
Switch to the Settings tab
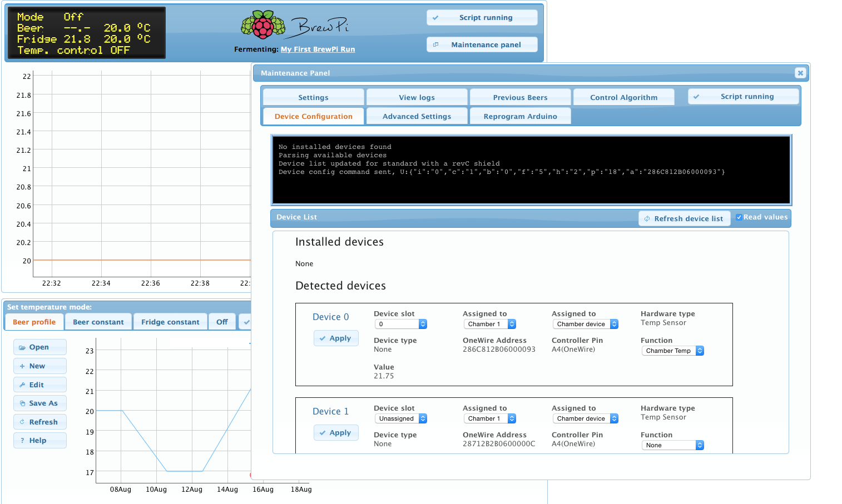[x=313, y=97]
